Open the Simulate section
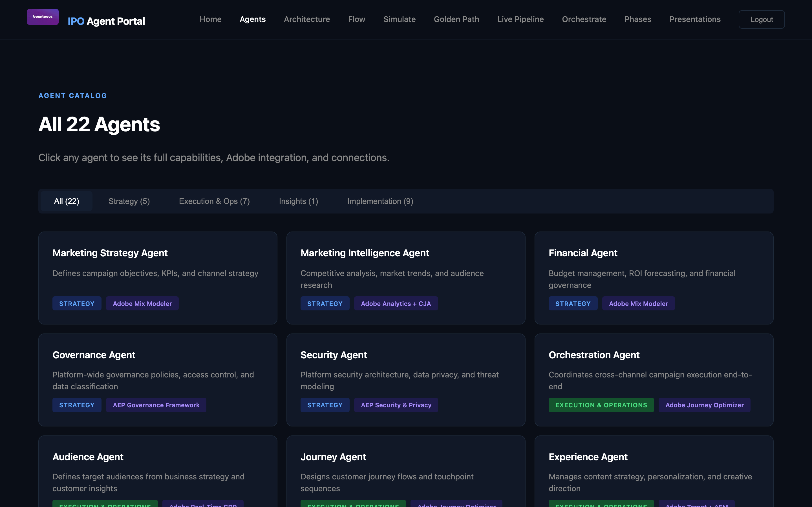Screen dimensions: 812x507 click(399, 19)
